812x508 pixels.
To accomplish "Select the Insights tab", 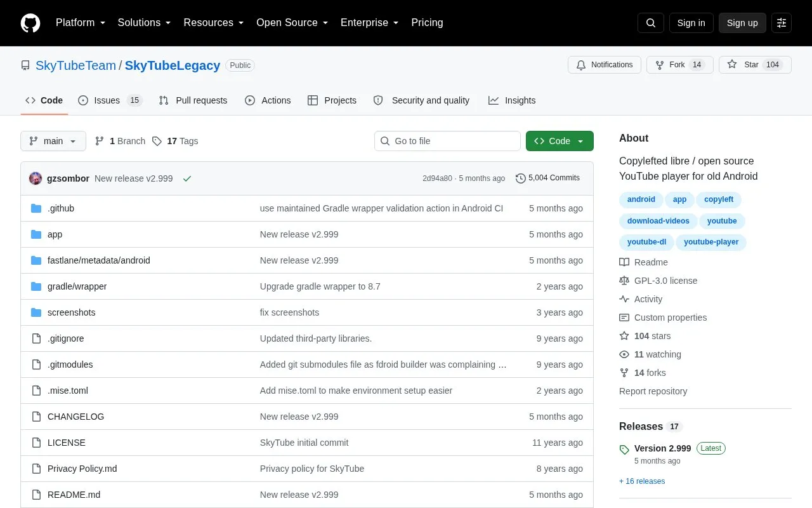I will pyautogui.click(x=512, y=100).
